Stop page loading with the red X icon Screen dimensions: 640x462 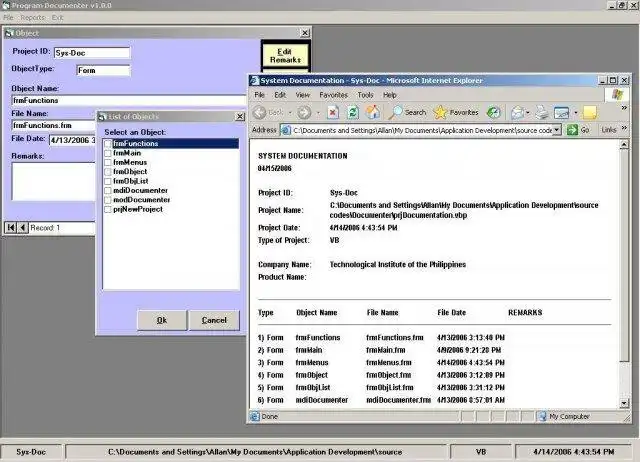[333, 112]
